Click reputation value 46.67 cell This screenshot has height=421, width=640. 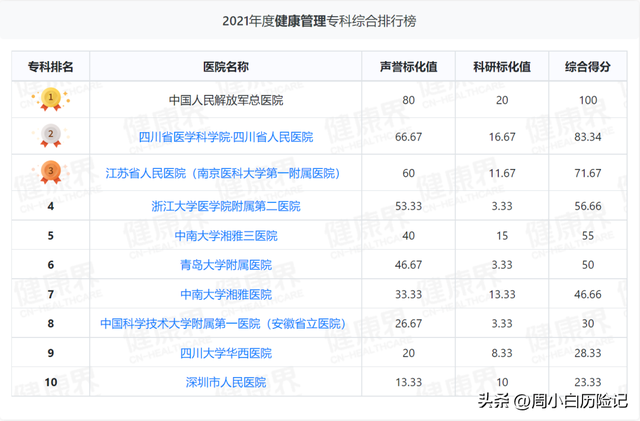(x=409, y=265)
